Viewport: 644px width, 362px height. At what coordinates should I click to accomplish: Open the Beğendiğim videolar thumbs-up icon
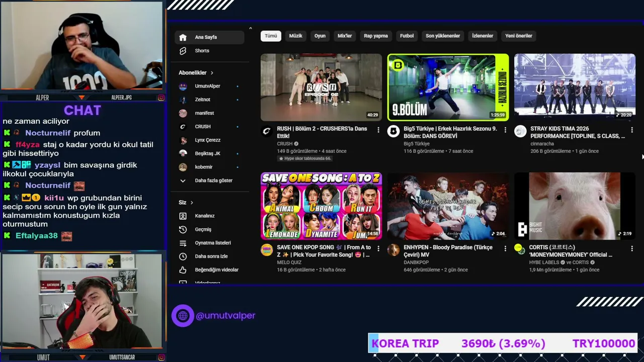pyautogui.click(x=183, y=270)
